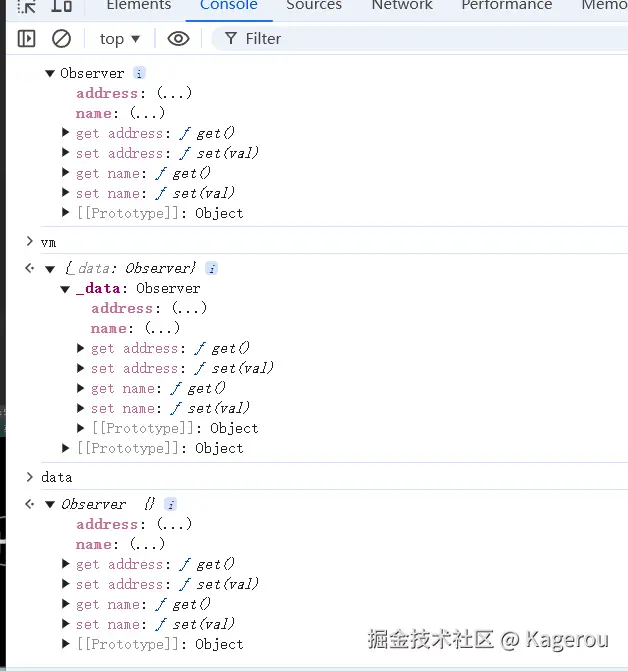Open the console sidebar panel icon

(27, 38)
